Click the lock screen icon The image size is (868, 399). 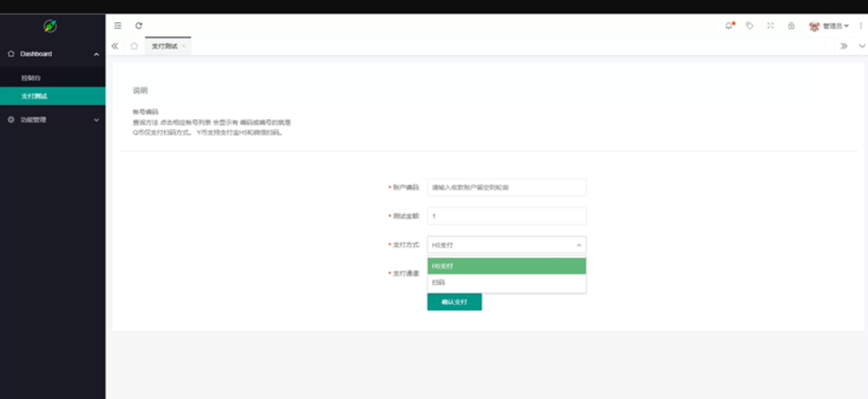791,26
